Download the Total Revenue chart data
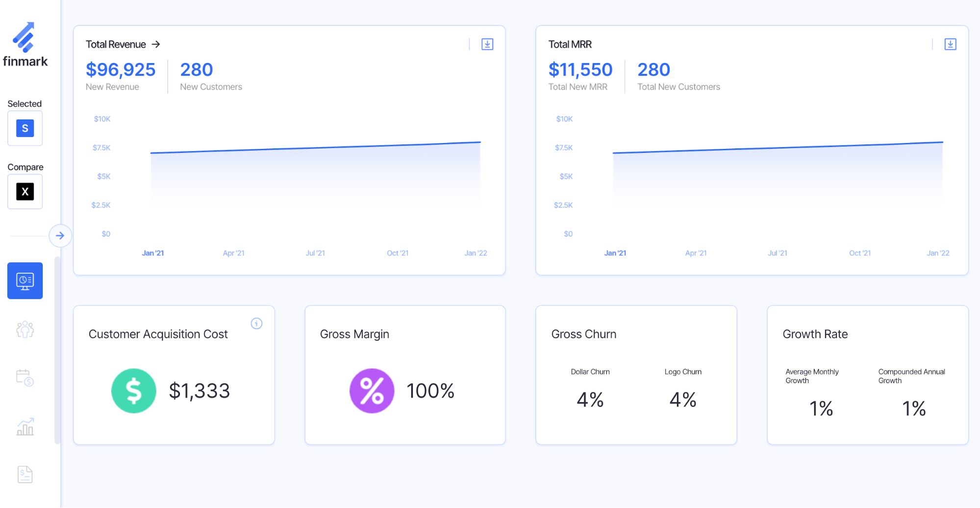Image resolution: width=980 pixels, height=508 pixels. [x=487, y=44]
